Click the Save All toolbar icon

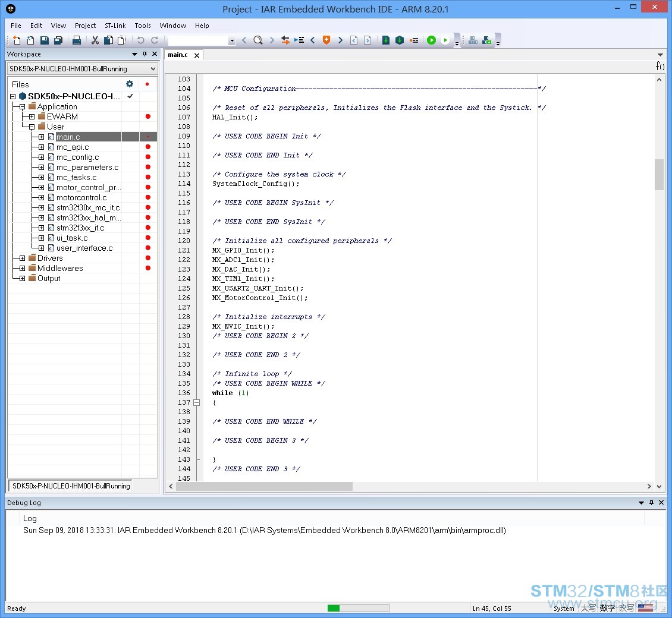[x=58, y=40]
